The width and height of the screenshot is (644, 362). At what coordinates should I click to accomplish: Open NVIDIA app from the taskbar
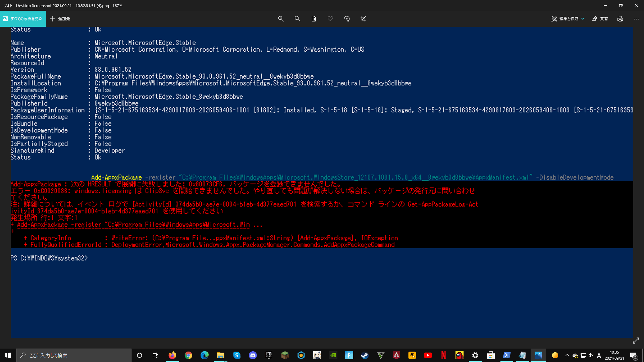point(333,355)
